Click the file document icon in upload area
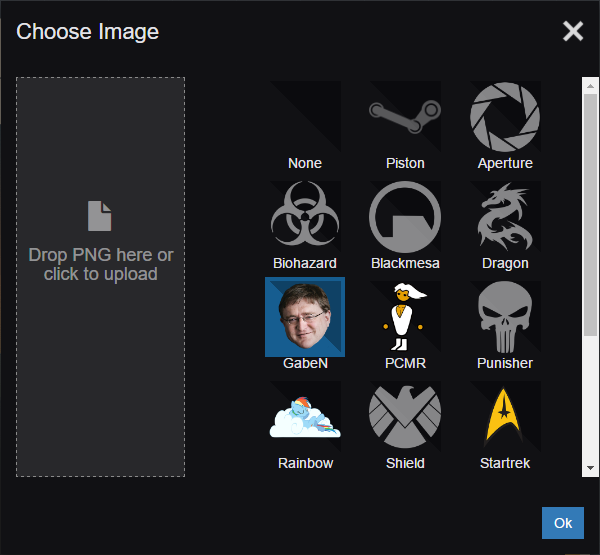 point(99,216)
